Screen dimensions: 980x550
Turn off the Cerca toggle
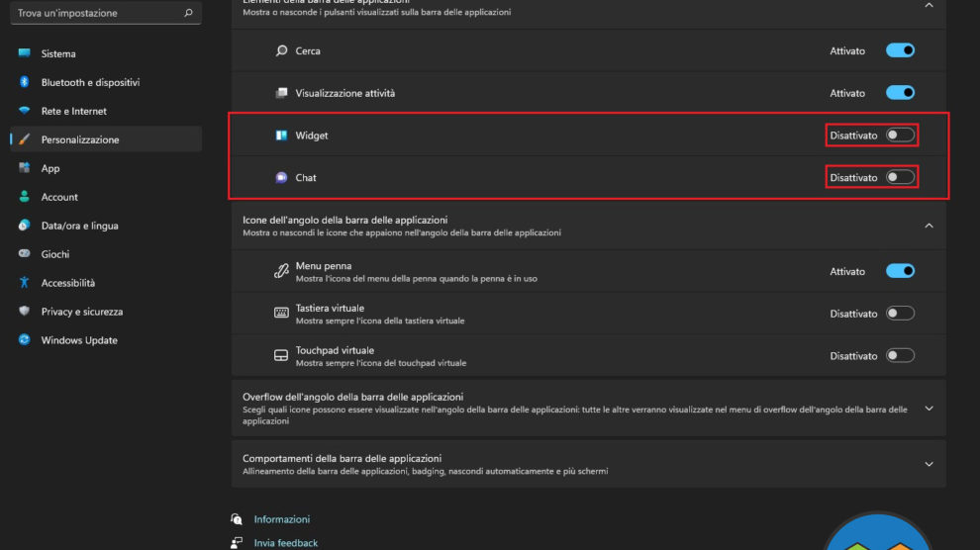pyautogui.click(x=900, y=50)
